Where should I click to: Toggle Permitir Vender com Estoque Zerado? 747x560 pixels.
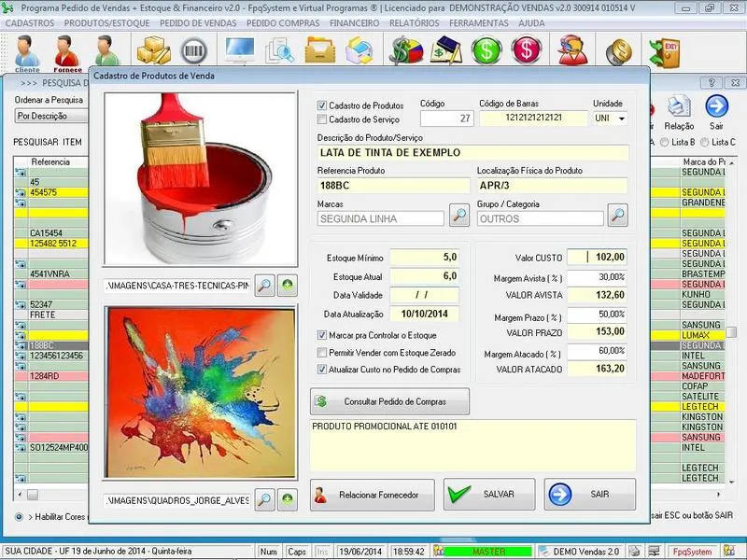pyautogui.click(x=322, y=353)
